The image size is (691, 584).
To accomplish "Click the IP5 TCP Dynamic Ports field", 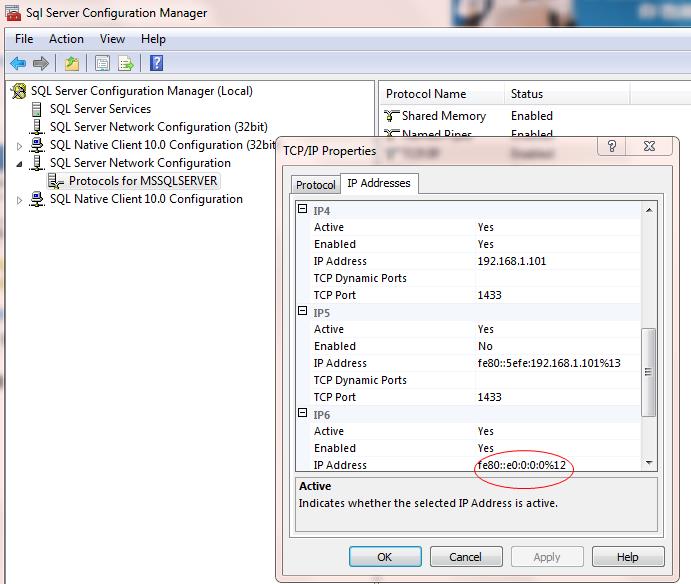I will click(x=558, y=380).
